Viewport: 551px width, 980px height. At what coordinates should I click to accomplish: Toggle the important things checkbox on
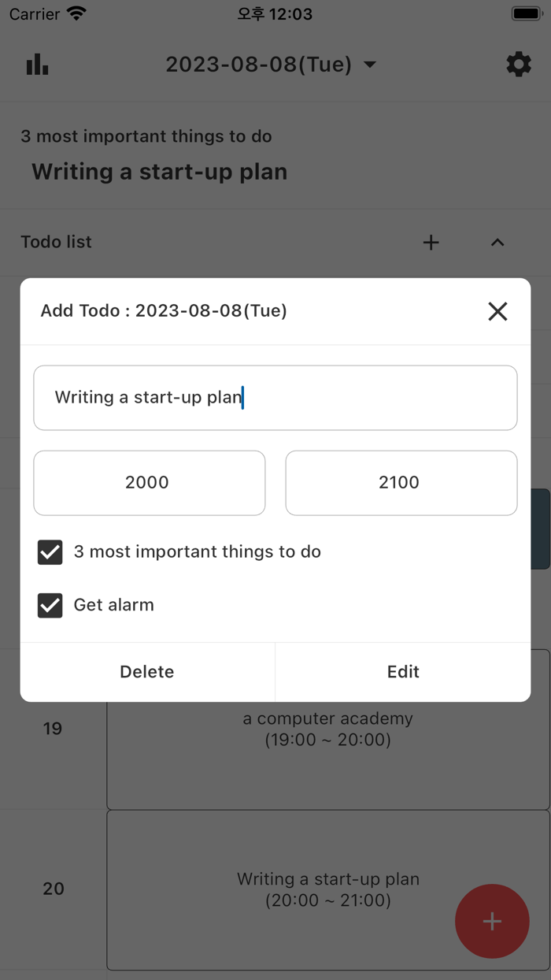click(x=50, y=551)
